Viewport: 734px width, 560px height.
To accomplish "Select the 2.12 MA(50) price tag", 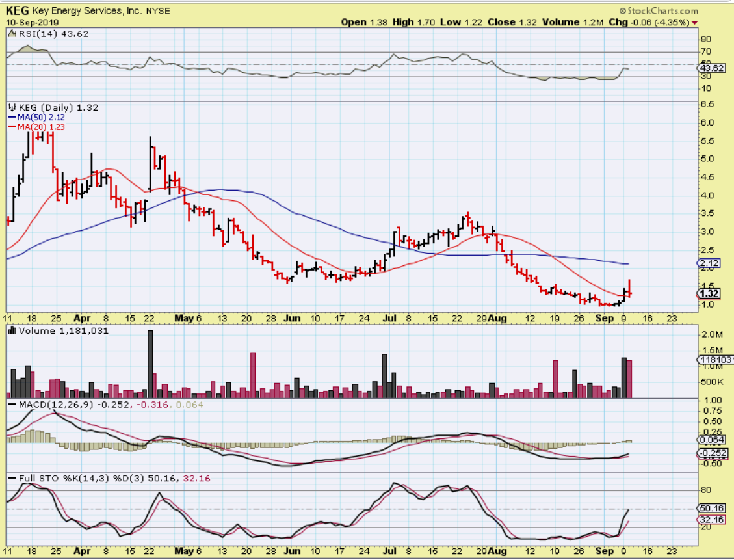I will [x=709, y=263].
